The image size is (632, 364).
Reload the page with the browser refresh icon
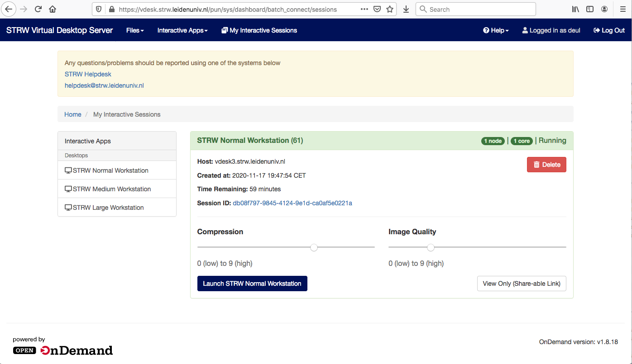pyautogui.click(x=38, y=9)
